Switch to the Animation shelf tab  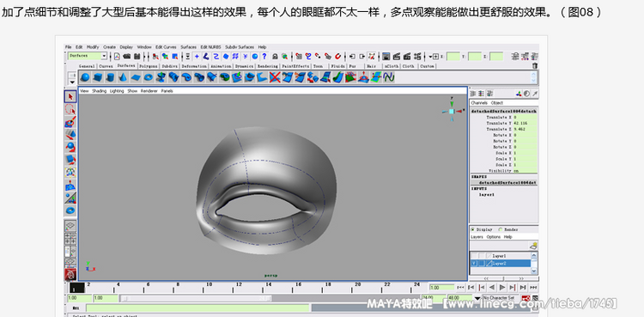(221, 66)
